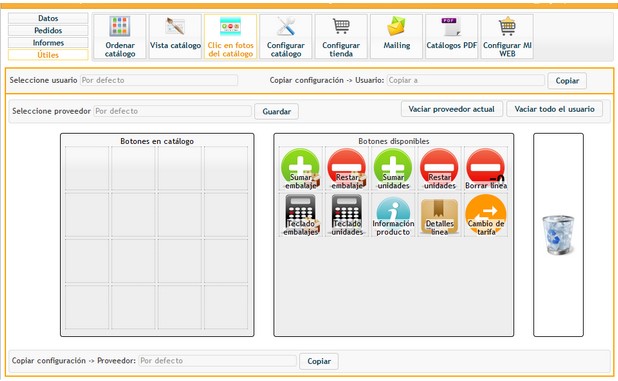Select the Teclado unidades calculator icon
618x381 pixels.
click(x=347, y=215)
